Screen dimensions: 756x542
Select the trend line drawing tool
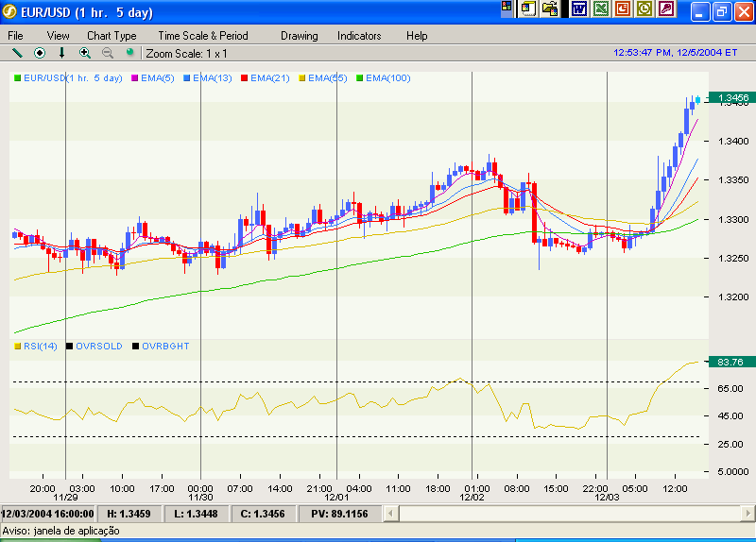click(17, 53)
